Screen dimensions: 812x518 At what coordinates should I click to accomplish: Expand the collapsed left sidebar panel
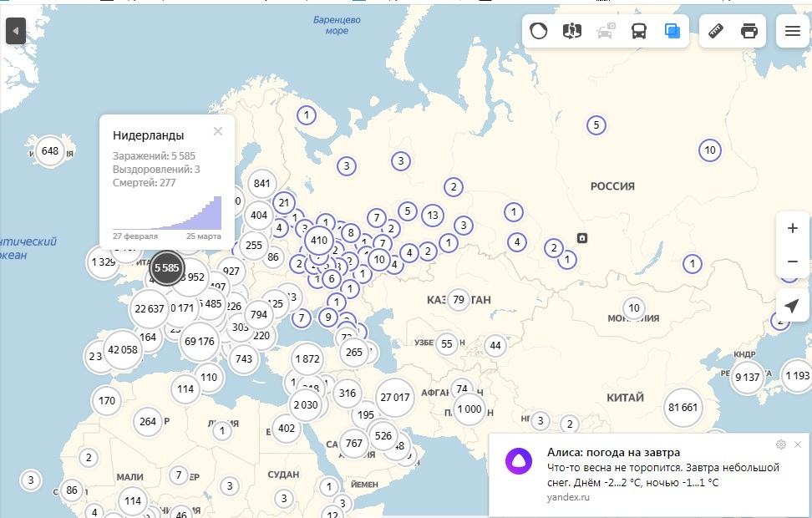16,31
